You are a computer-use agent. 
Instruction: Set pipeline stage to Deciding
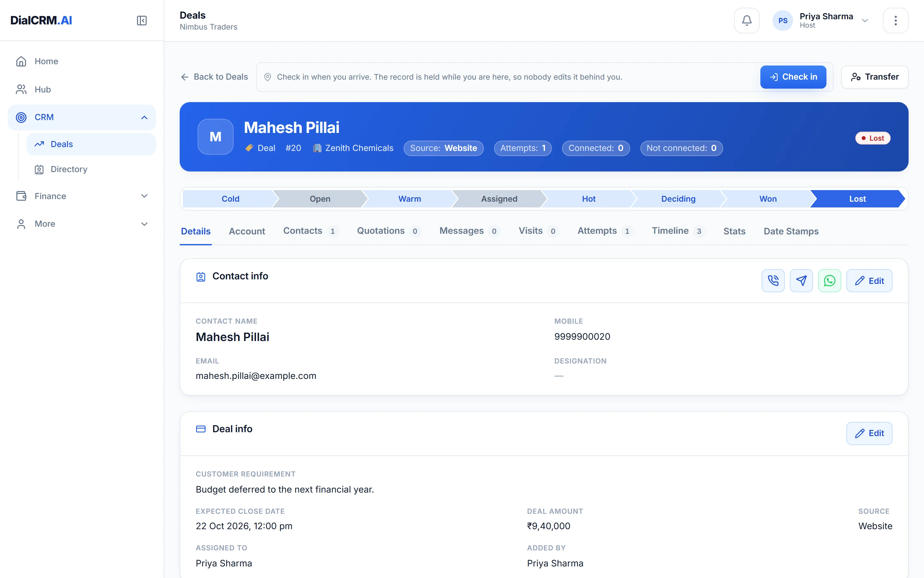coord(678,199)
